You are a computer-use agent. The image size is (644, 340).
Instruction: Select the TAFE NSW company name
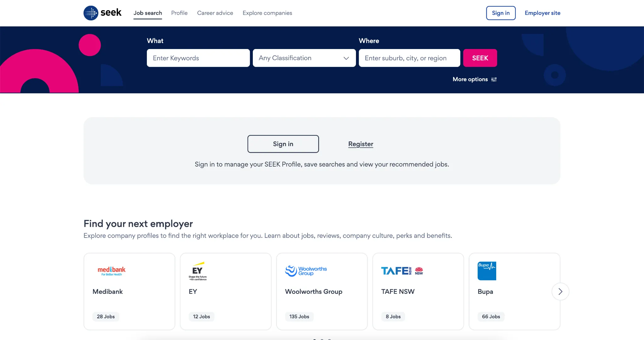pos(398,292)
